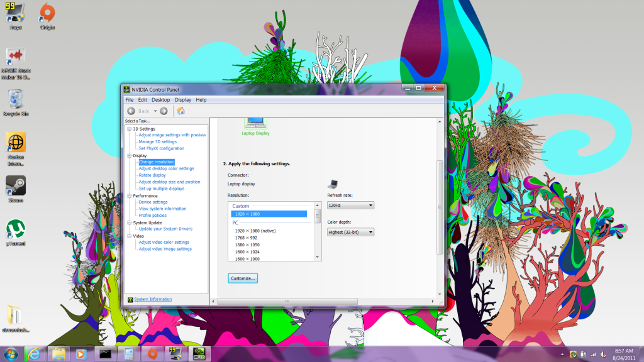The width and height of the screenshot is (644, 362).
Task: Open Norton Internet desktop shortcut
Action: click(16, 150)
